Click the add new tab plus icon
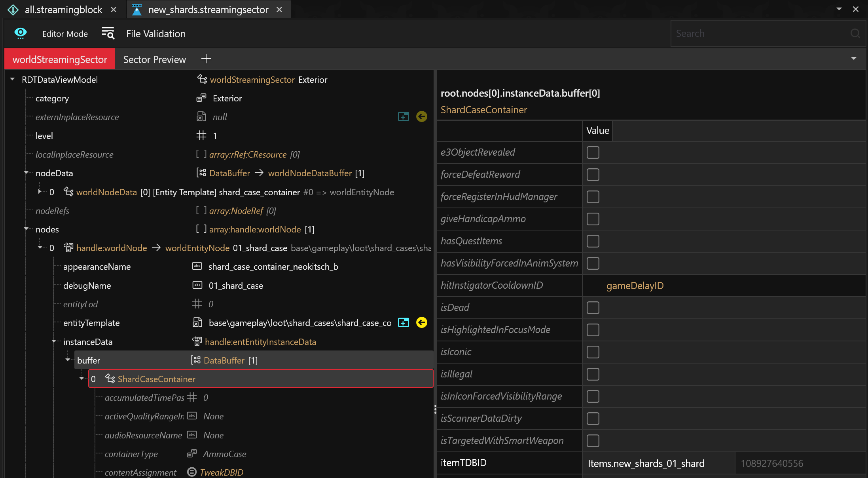 (206, 59)
